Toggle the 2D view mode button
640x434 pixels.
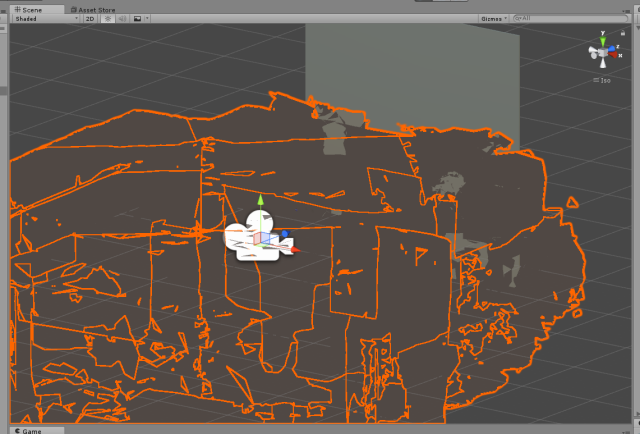pyautogui.click(x=90, y=19)
